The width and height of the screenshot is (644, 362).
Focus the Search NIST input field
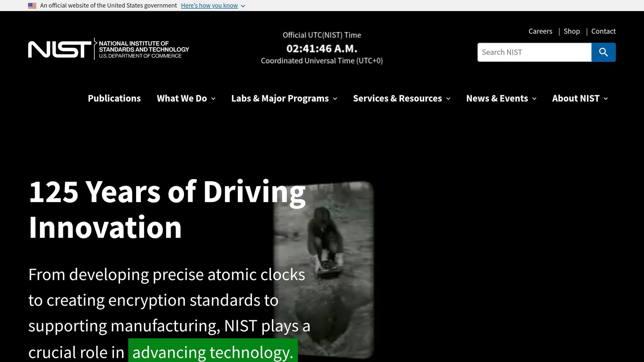(x=534, y=52)
